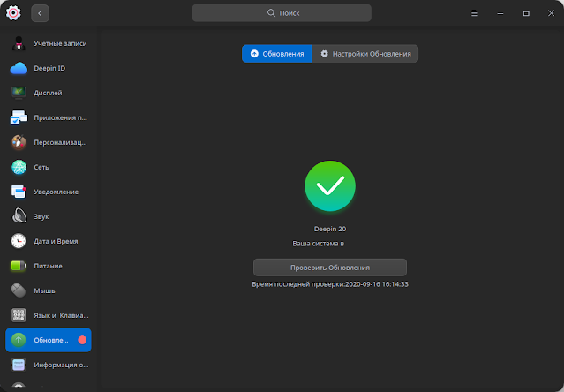Open the Персонализация palette icon
This screenshot has width=564, height=392.
click(19, 142)
